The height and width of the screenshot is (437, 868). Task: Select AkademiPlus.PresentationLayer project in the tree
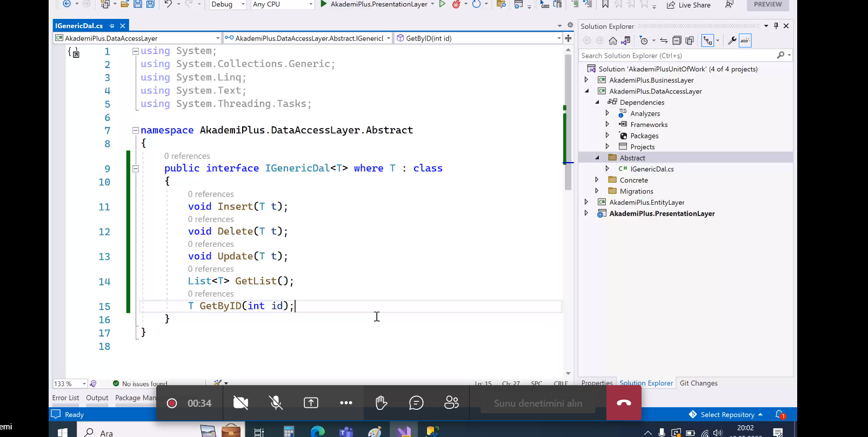(x=662, y=213)
